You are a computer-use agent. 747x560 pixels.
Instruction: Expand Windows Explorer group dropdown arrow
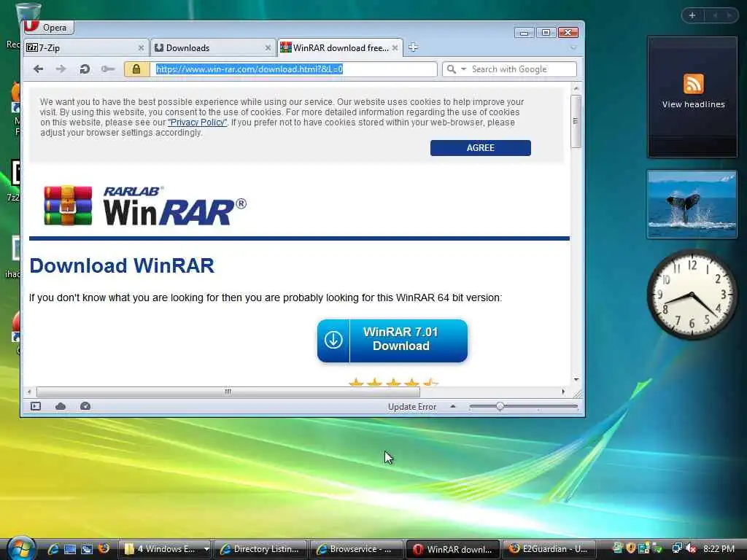[206, 549]
